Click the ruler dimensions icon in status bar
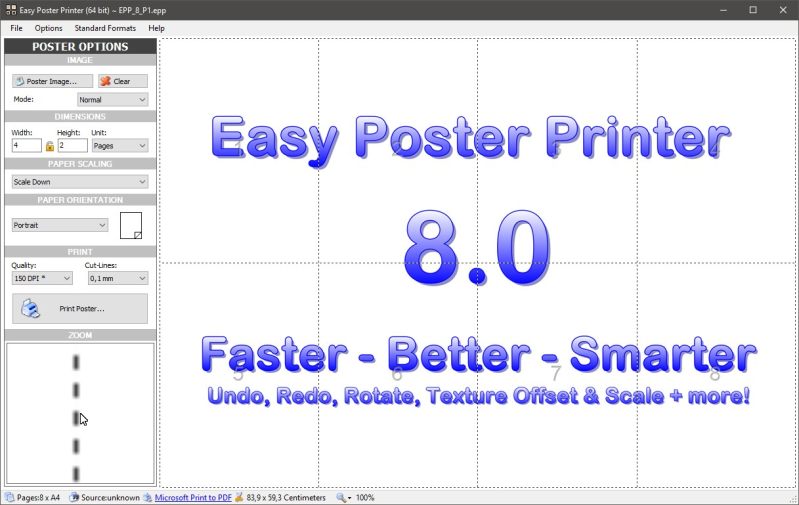This screenshot has height=505, width=799. pyautogui.click(x=238, y=497)
